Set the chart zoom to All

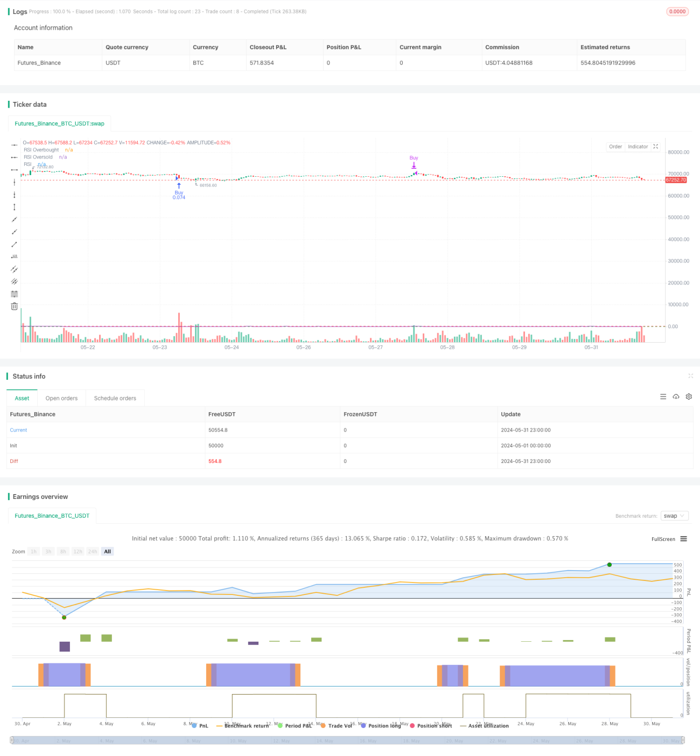coord(108,551)
